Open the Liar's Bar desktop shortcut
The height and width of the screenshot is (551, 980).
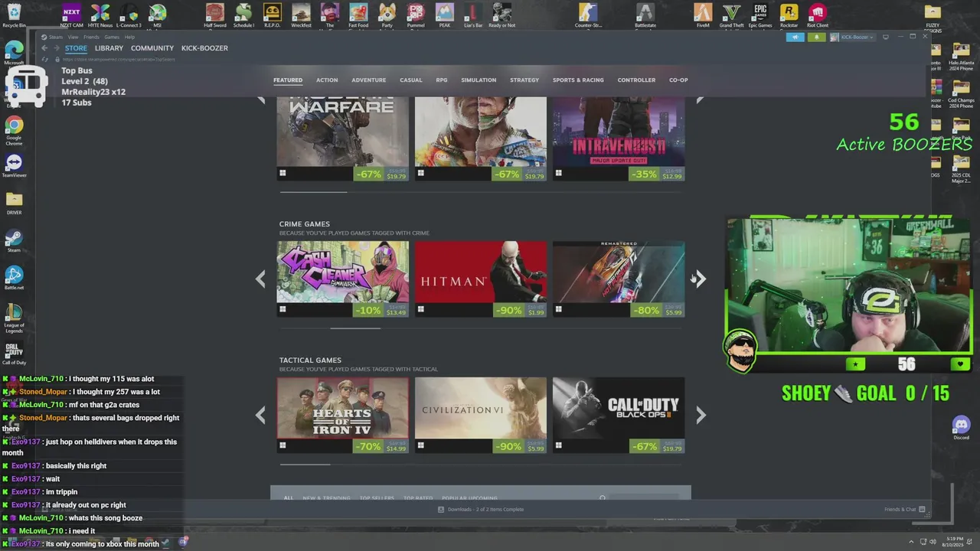click(x=473, y=15)
